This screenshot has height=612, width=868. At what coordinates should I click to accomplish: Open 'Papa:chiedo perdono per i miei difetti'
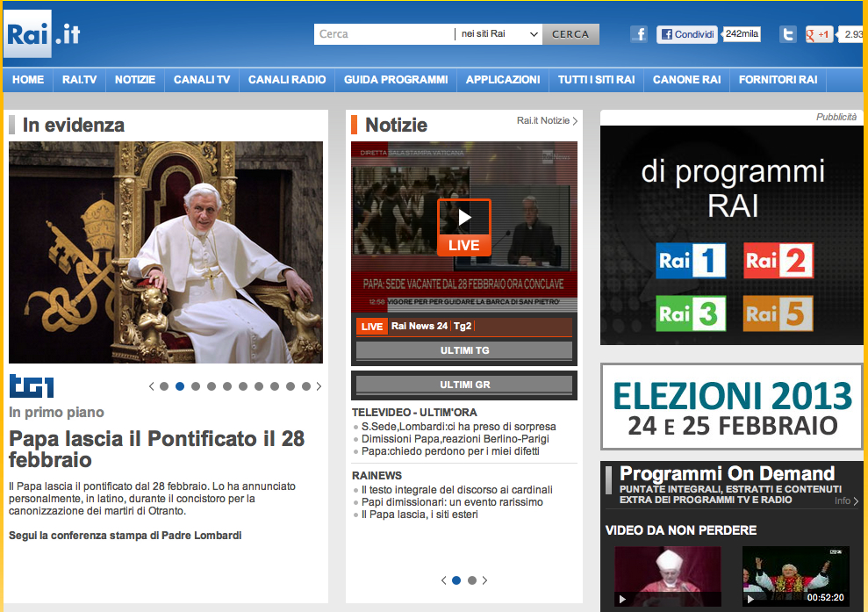pos(450,450)
